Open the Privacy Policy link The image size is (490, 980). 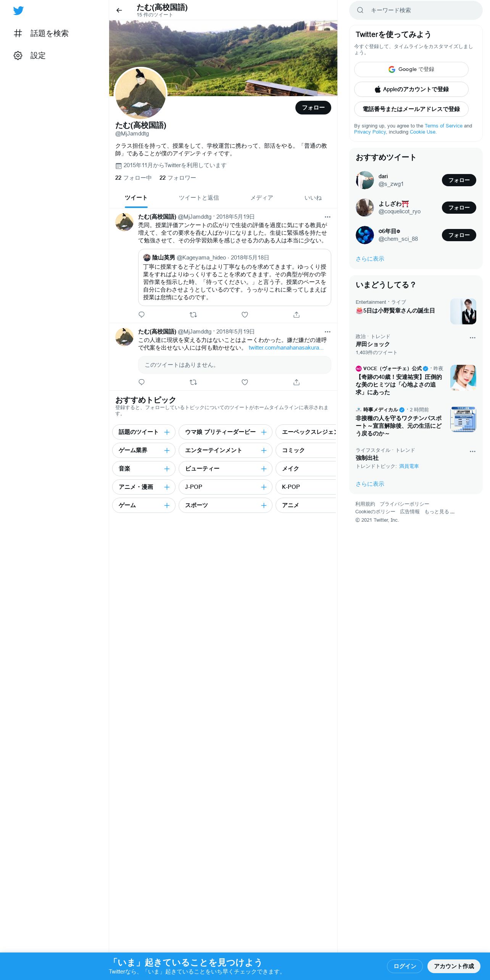370,132
